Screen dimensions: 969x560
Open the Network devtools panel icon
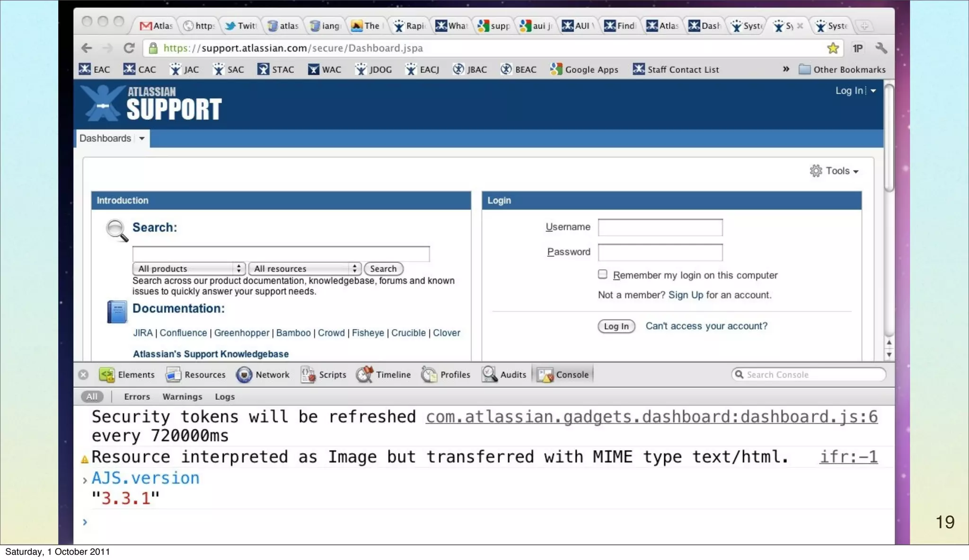(x=244, y=375)
